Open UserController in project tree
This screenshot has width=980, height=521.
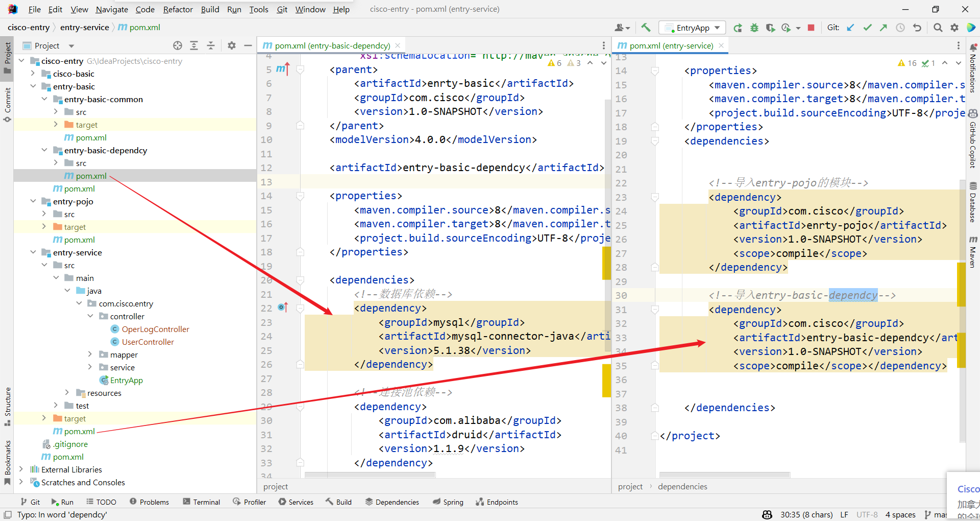[148, 342]
